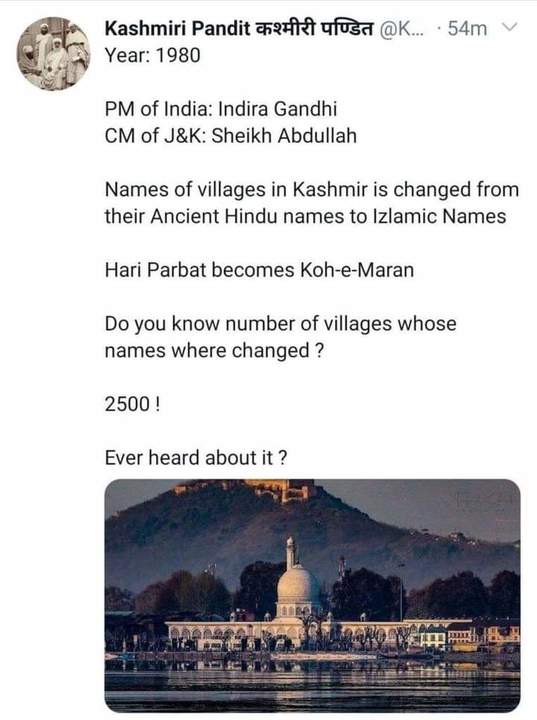Viewport: 537px width, 720px height.
Task: Click the "CM of J&K: Sheikh Abdullah" line
Action: click(x=231, y=136)
